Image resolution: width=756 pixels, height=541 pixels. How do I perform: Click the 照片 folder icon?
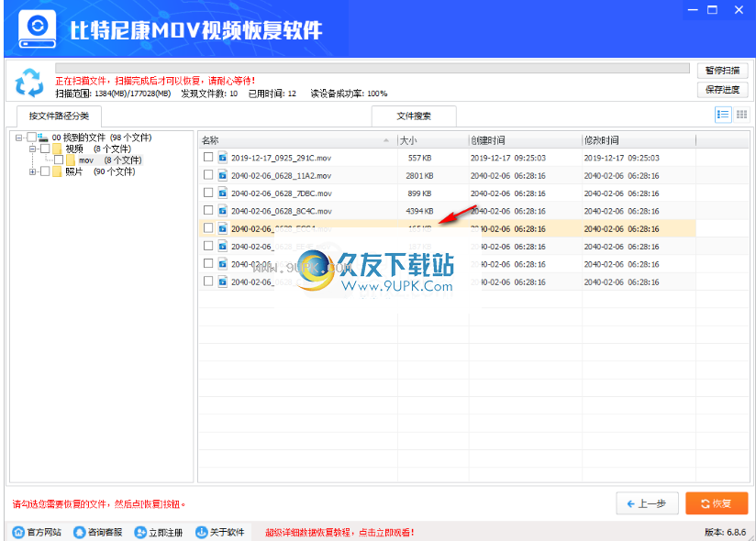point(57,171)
